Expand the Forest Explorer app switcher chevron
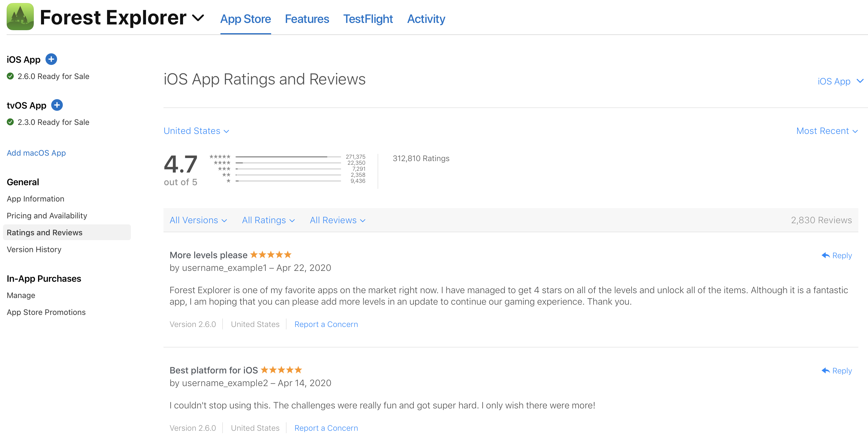 [198, 17]
